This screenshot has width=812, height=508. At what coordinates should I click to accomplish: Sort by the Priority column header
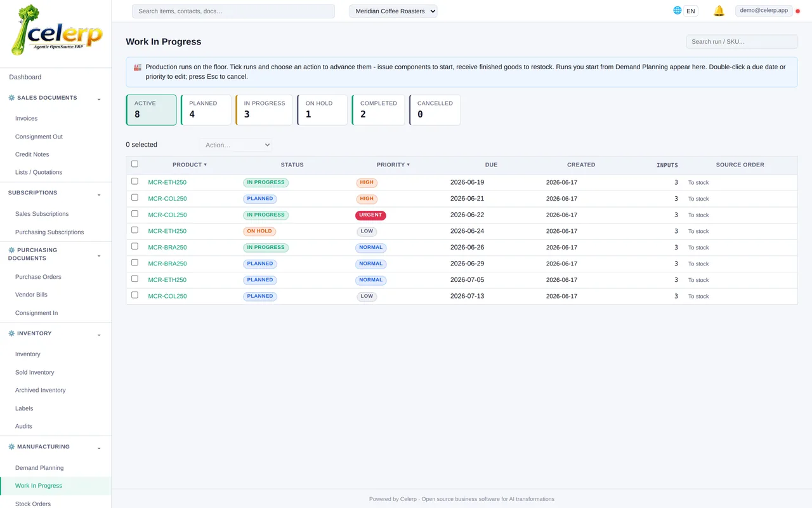pos(393,164)
